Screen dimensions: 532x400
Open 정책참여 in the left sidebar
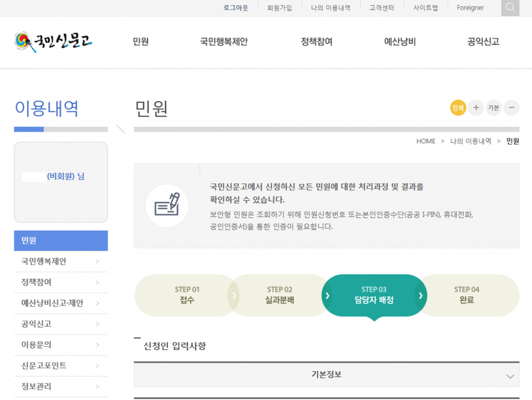click(x=36, y=282)
